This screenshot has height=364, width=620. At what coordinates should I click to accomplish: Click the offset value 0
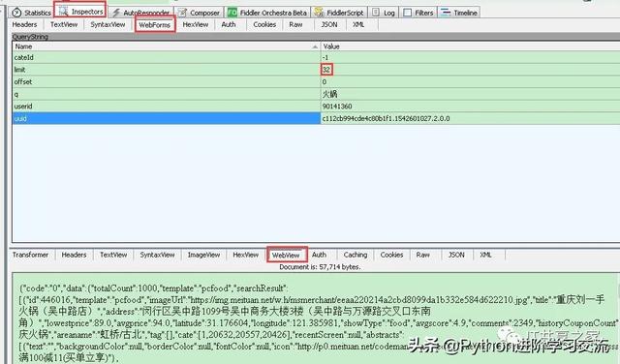325,82
